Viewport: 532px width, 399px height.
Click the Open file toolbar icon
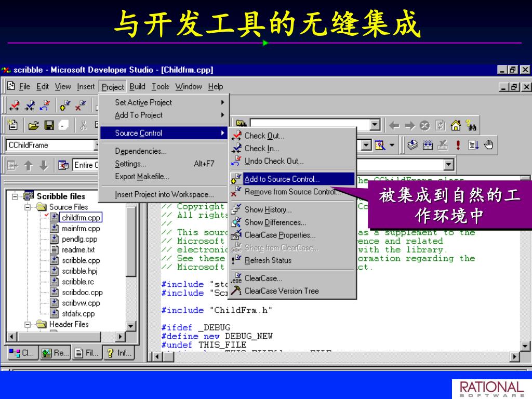[x=33, y=126]
